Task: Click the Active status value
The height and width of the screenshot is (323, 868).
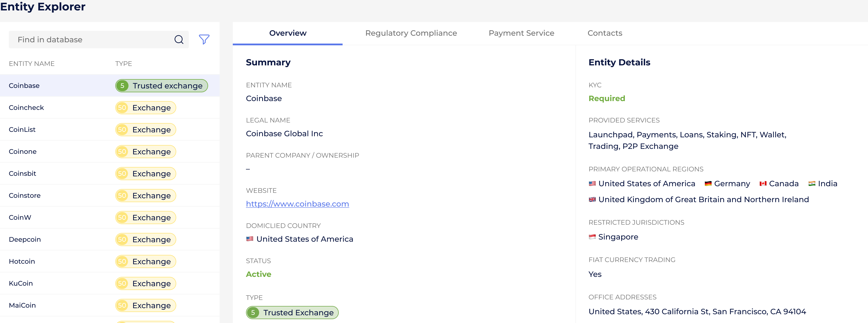Action: click(x=258, y=274)
